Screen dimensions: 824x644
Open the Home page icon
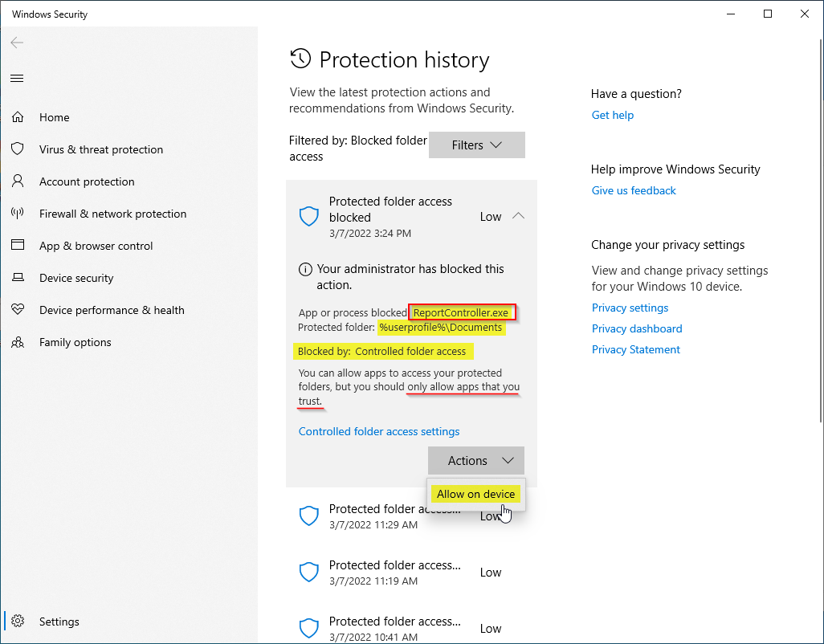pos(18,116)
